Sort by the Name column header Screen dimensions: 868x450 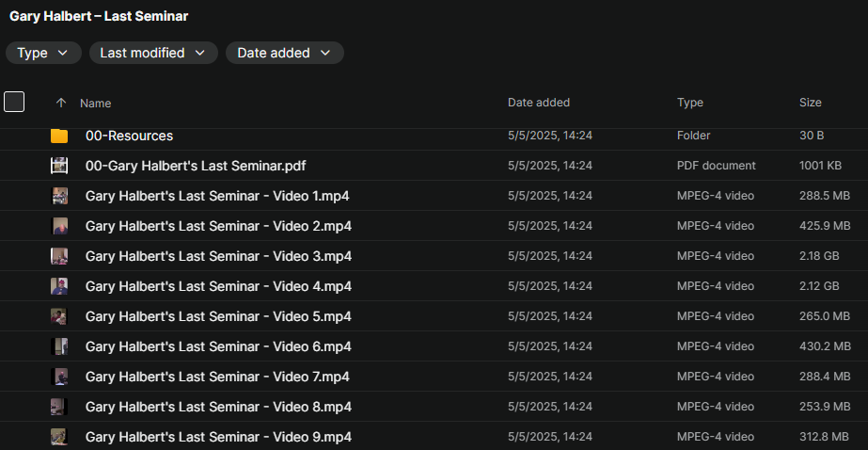[x=96, y=104]
